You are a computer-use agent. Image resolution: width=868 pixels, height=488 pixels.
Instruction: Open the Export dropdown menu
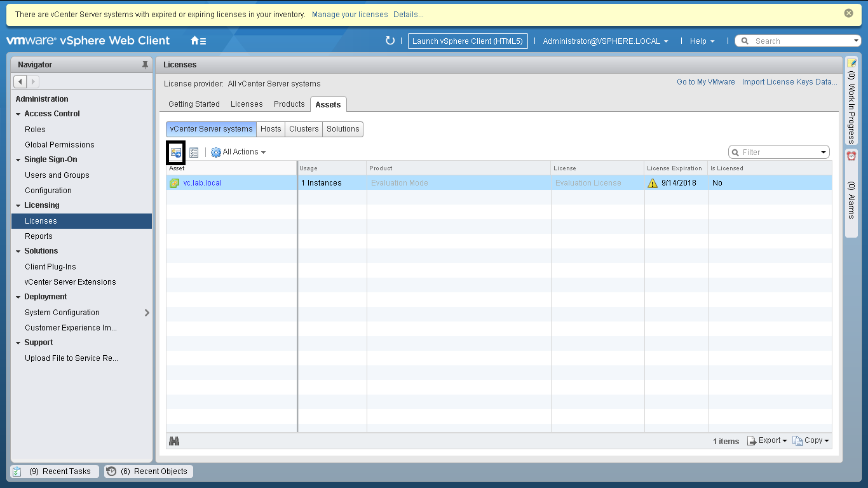point(767,440)
